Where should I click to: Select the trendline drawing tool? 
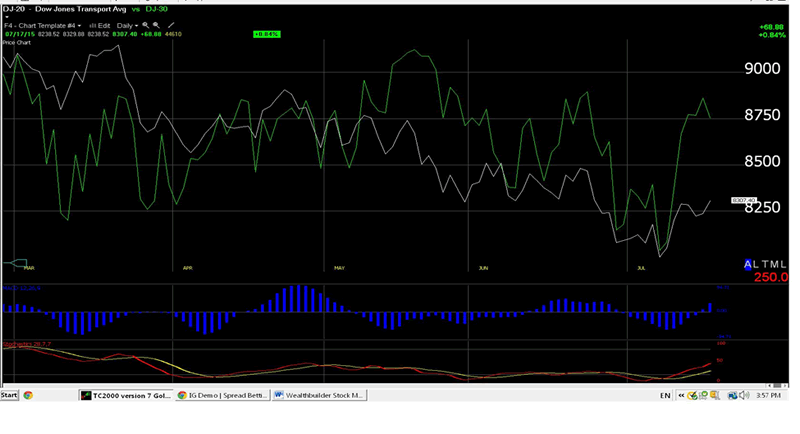pos(171,25)
